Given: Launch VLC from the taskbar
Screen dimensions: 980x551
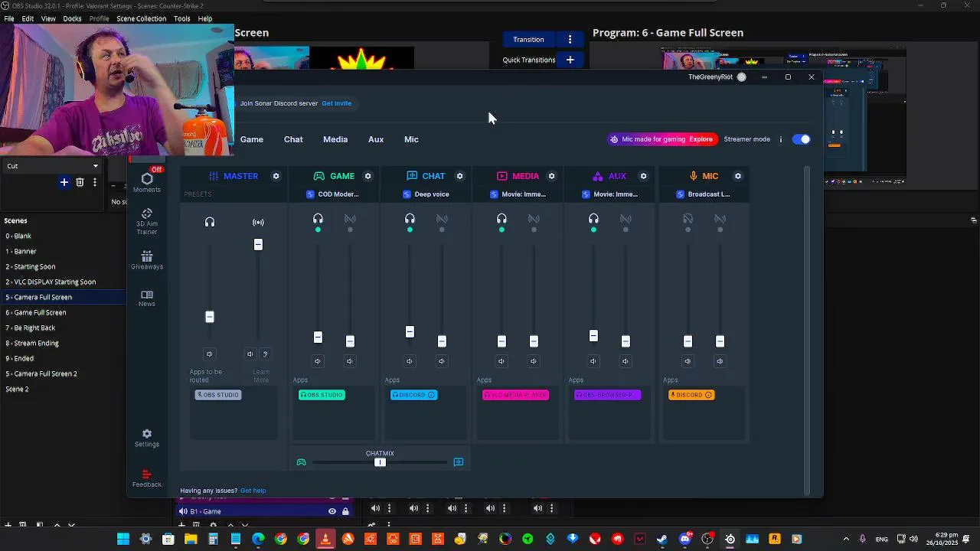Looking at the screenshot, I should (325, 539).
